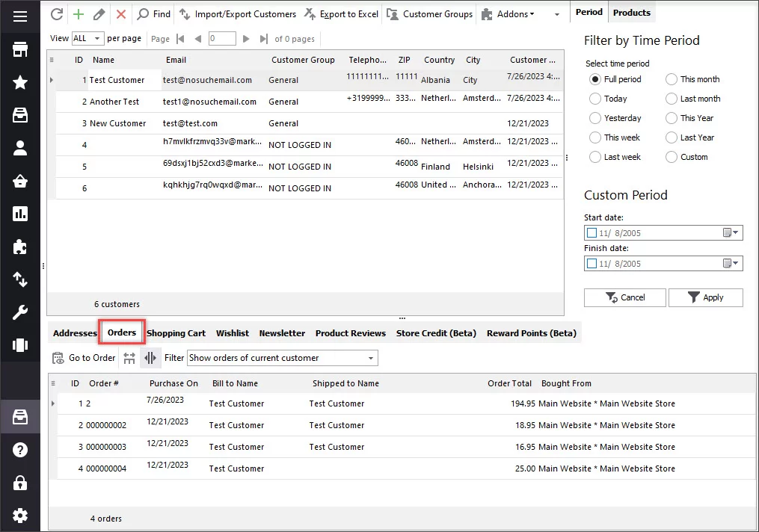Click Go to Order button
This screenshot has width=759, height=532.
tap(84, 358)
